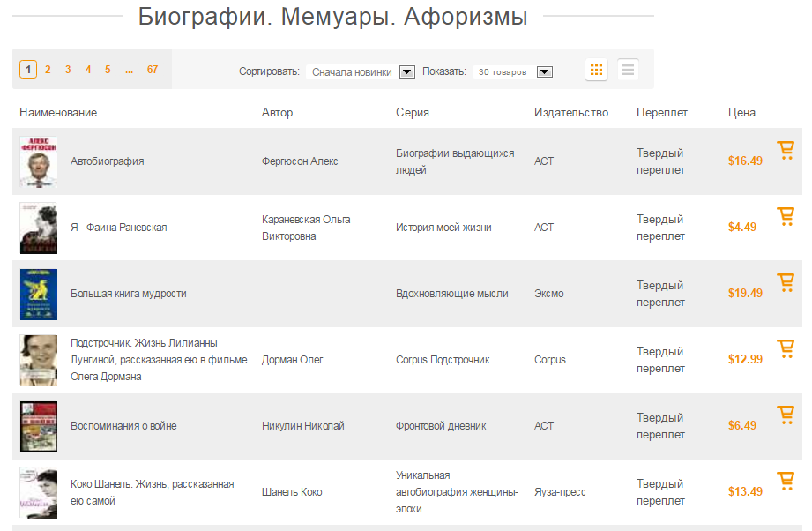Open the pagination ellipsis link
The width and height of the screenshot is (812, 531).
click(129, 70)
